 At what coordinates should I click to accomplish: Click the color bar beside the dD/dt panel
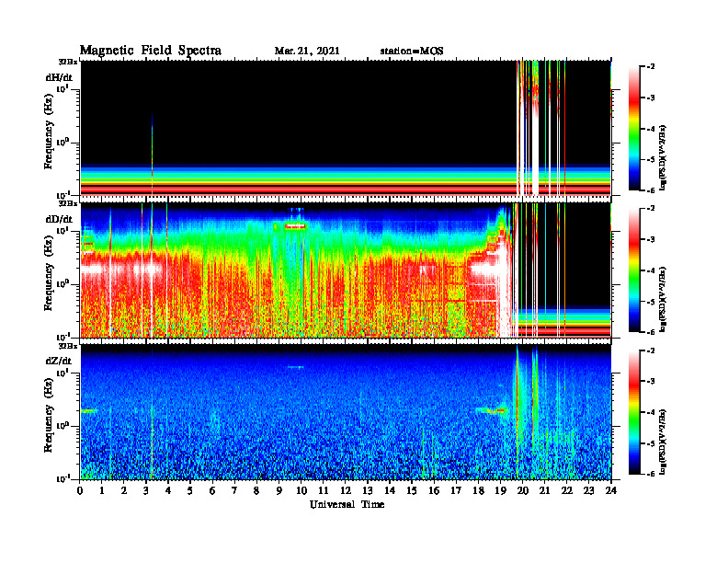[x=634, y=270]
